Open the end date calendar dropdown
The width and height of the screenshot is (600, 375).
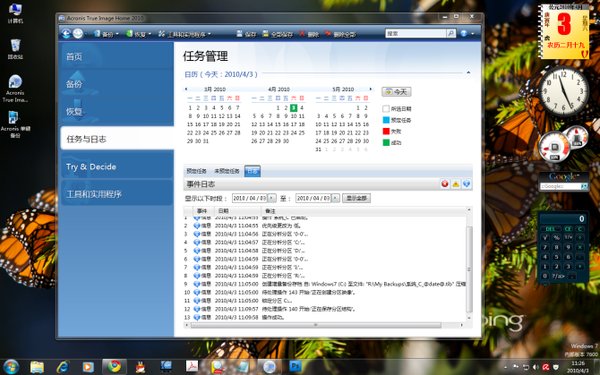click(x=335, y=198)
